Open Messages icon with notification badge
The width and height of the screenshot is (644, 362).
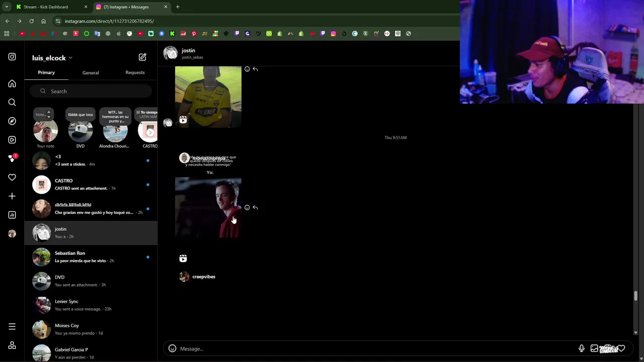click(12, 158)
